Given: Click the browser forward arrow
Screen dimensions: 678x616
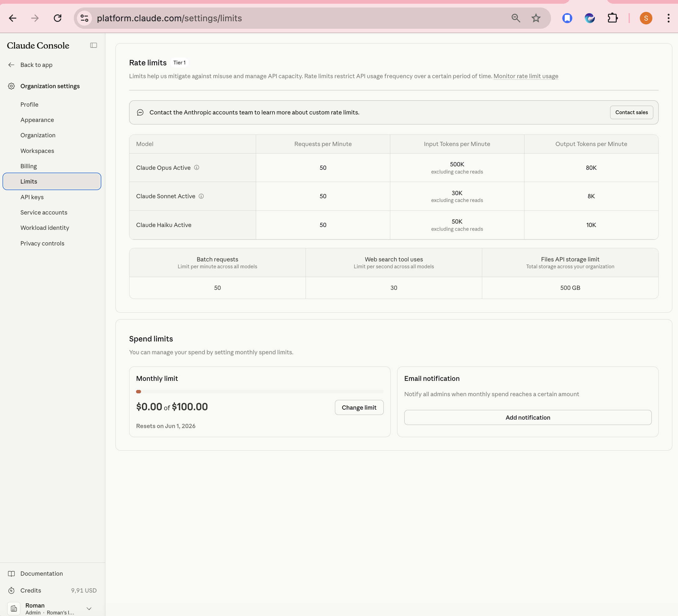Looking at the screenshot, I should click(x=35, y=18).
